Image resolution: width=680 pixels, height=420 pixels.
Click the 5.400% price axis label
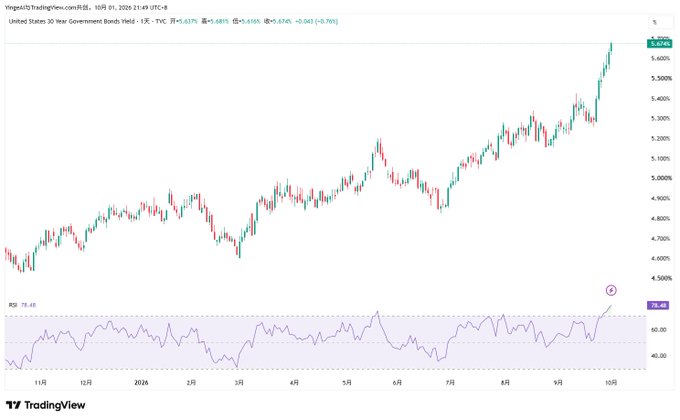pyautogui.click(x=661, y=98)
